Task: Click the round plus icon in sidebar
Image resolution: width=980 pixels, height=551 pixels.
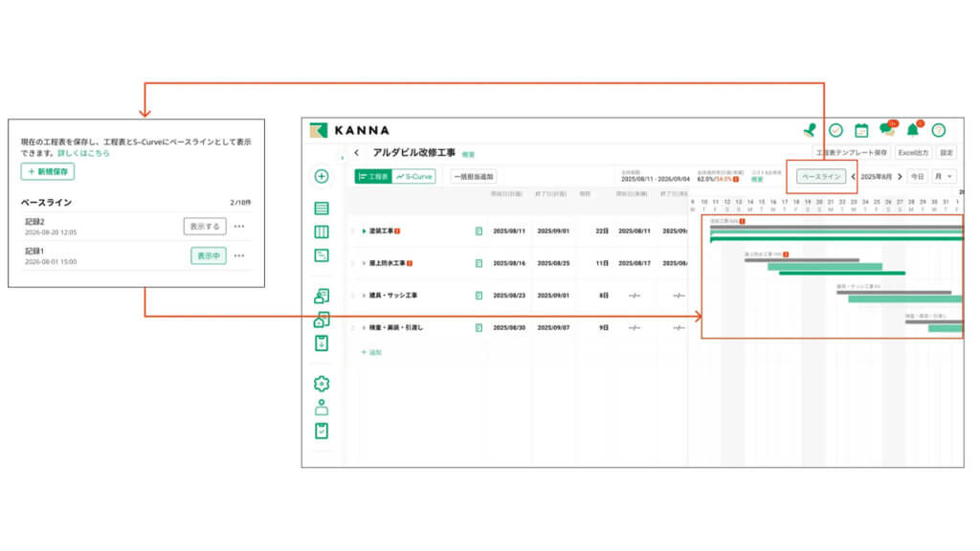Action: (x=322, y=176)
